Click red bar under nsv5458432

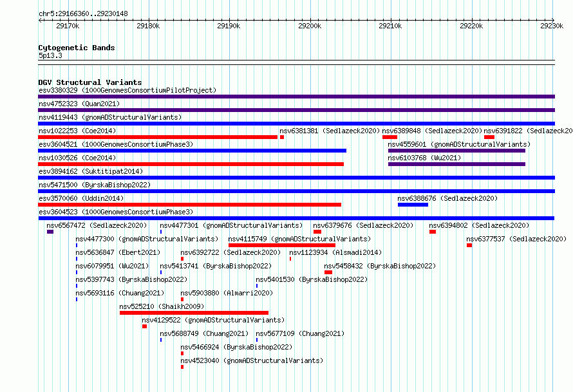tap(328, 272)
